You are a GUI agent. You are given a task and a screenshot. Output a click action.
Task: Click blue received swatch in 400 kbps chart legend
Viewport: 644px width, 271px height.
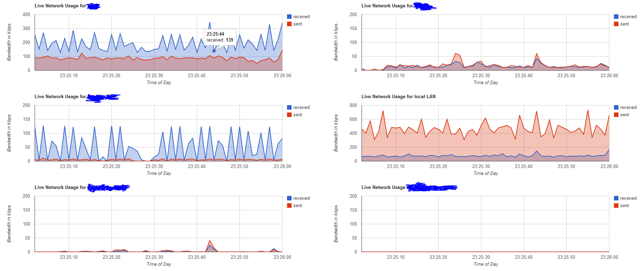289,16
